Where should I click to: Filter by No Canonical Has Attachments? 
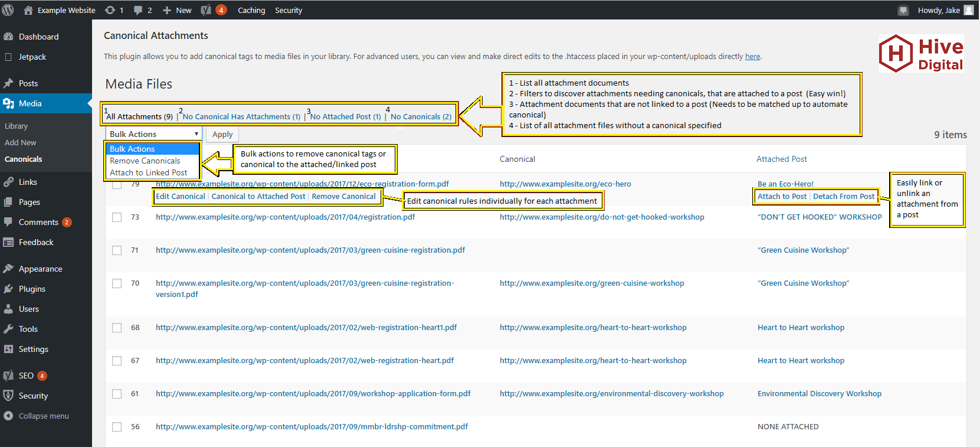tap(241, 117)
